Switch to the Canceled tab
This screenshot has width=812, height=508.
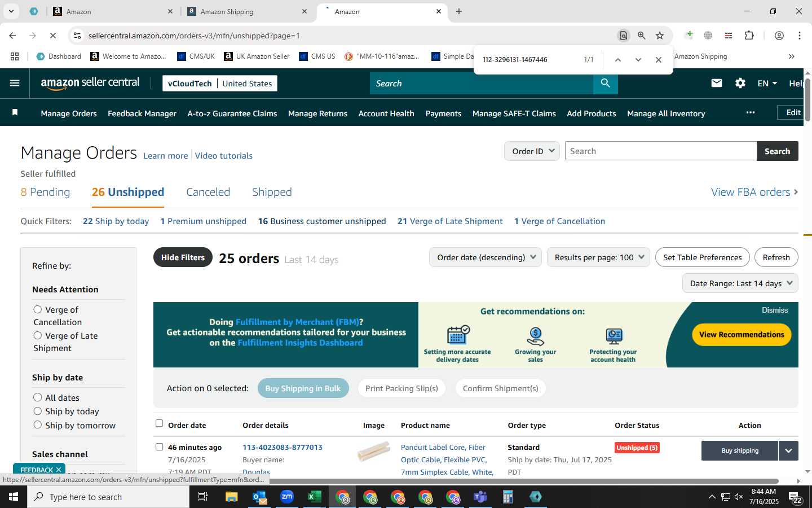click(208, 192)
